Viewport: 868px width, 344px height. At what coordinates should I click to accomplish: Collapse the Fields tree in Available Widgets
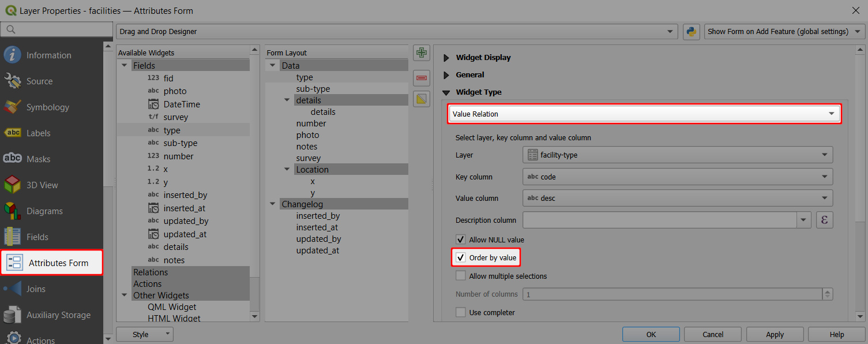pos(124,66)
